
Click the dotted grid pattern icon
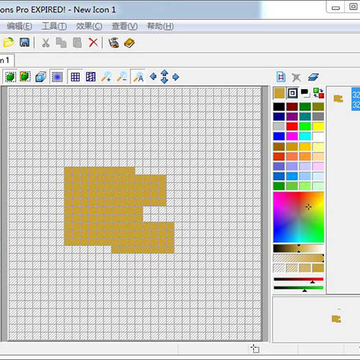(91, 77)
